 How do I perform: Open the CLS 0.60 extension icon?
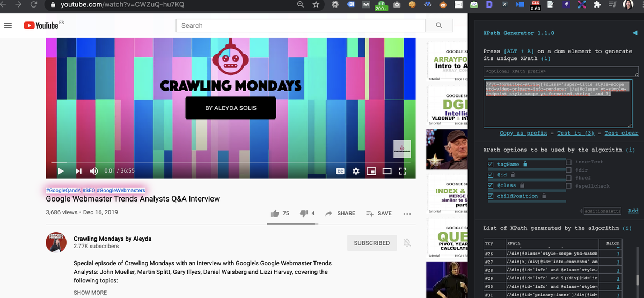pyautogui.click(x=535, y=5)
